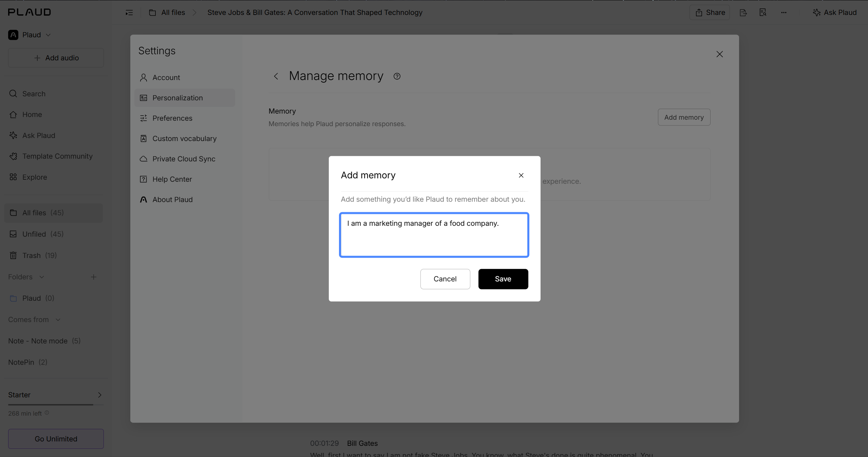
Task: Click the Plaud workspace avatar icon
Action: point(13,35)
